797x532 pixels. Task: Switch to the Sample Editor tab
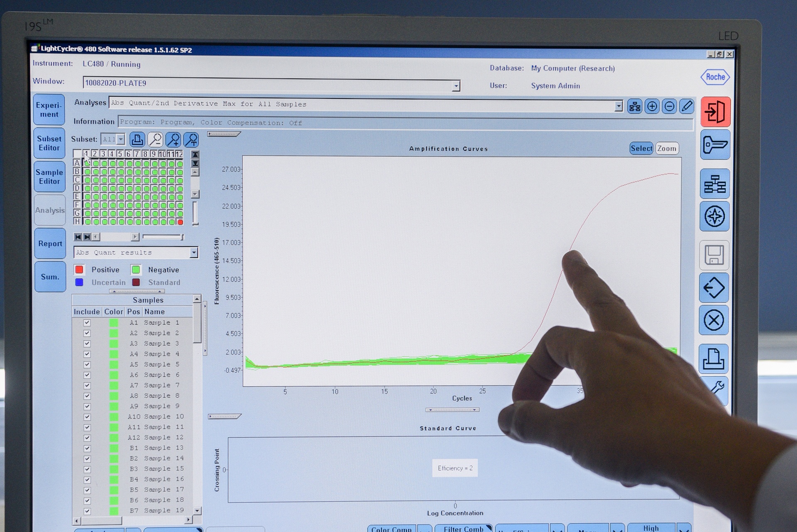click(49, 177)
